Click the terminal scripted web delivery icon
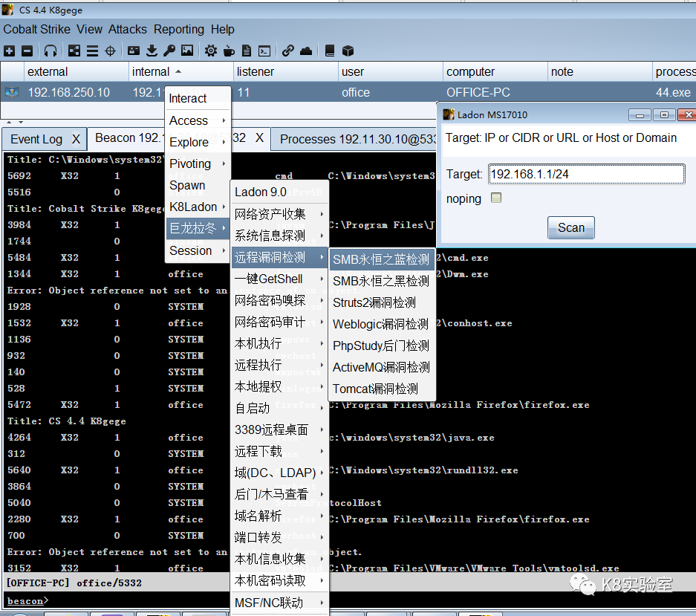 coord(264,51)
